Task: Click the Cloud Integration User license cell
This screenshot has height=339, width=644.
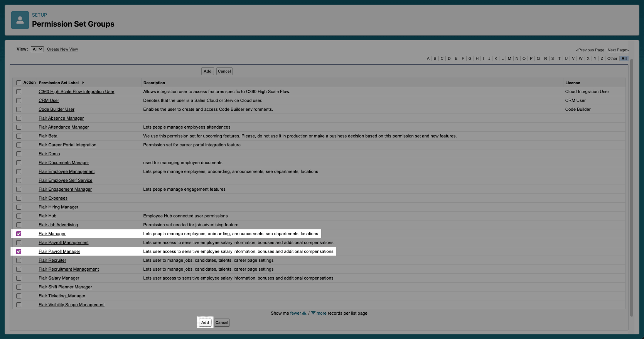Action: pyautogui.click(x=587, y=92)
